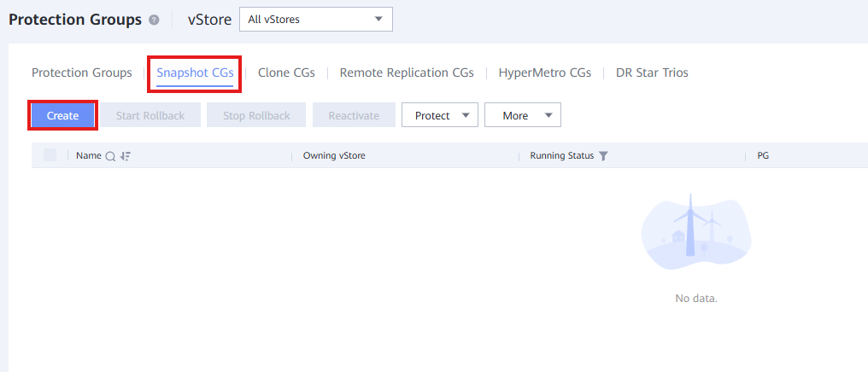868x372 pixels.
Task: Open the DR Star Trios tab
Action: [x=652, y=73]
